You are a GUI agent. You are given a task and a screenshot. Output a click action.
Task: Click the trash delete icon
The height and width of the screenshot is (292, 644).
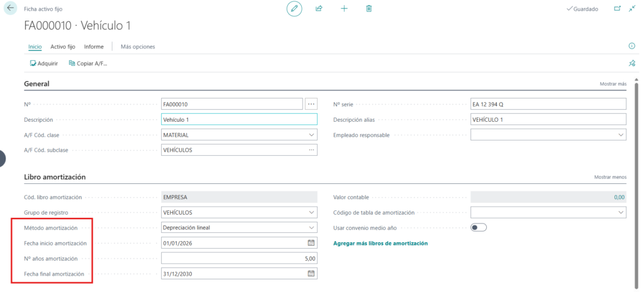(369, 9)
